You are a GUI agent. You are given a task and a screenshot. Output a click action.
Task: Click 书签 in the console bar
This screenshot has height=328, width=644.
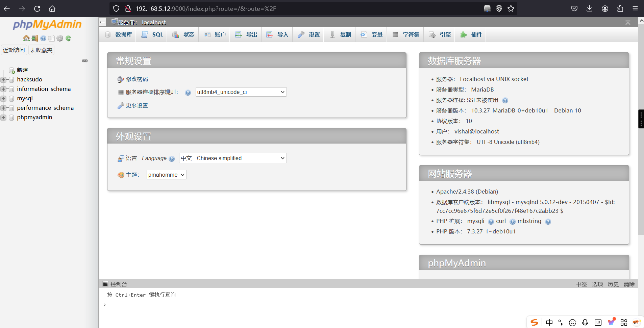point(581,284)
